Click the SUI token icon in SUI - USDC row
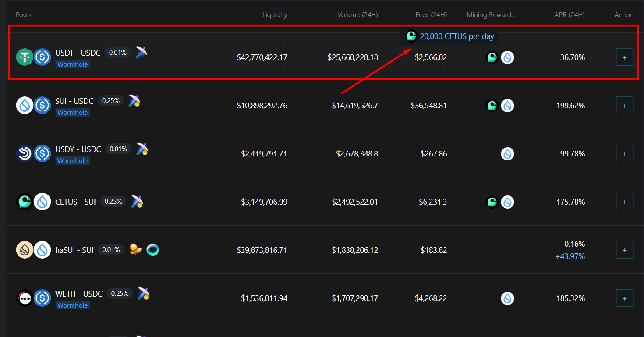 coord(25,105)
